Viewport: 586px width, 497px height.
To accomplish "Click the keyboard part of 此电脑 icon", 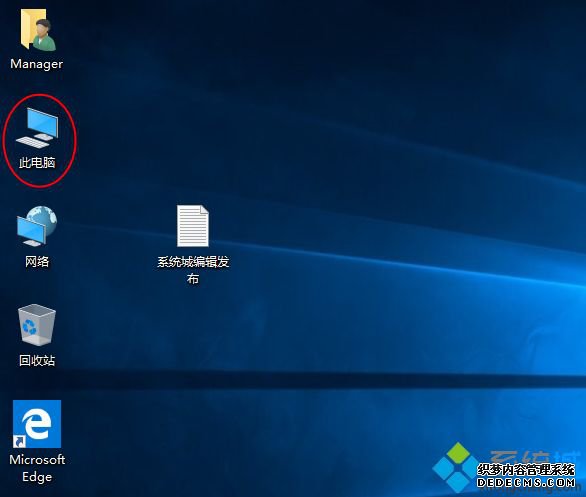I will tap(32, 142).
